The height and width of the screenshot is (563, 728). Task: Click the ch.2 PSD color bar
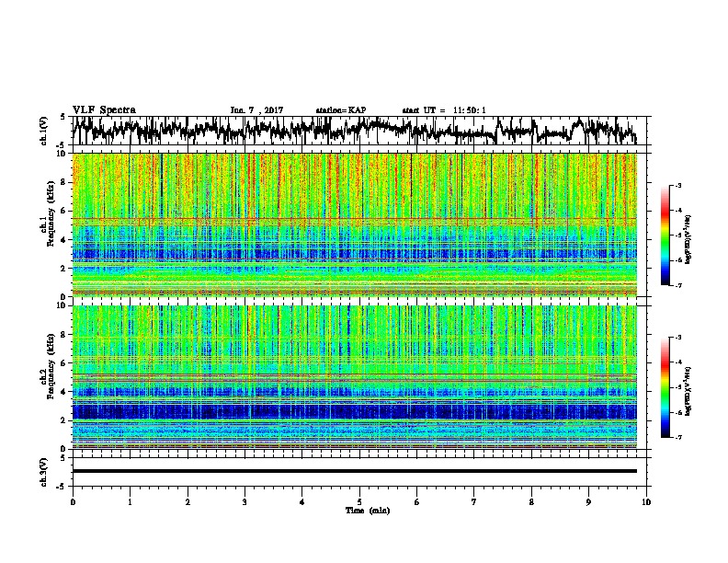point(665,387)
